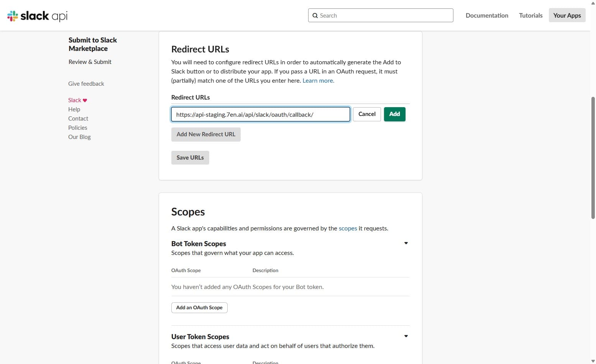Click the Scopes section heading
The width and height of the screenshot is (596, 364).
click(x=188, y=212)
